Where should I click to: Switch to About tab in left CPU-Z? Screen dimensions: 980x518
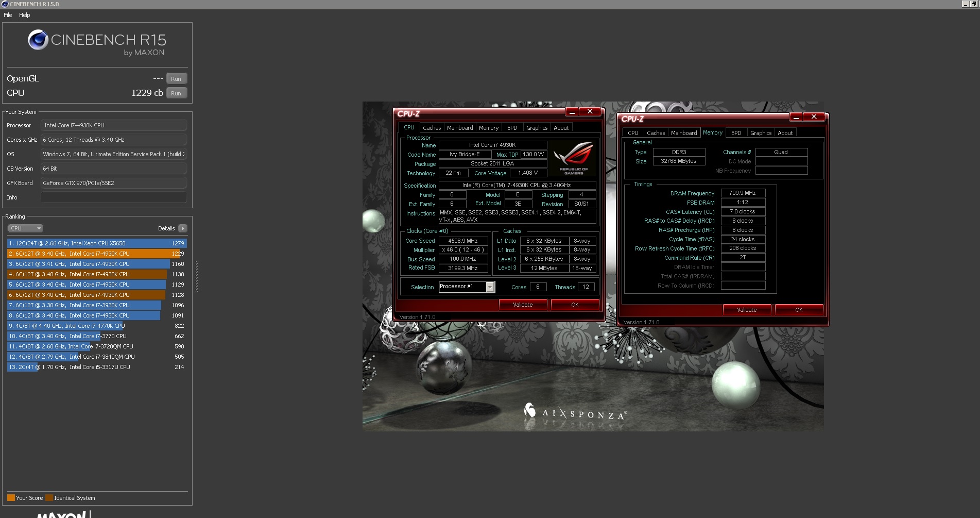561,128
